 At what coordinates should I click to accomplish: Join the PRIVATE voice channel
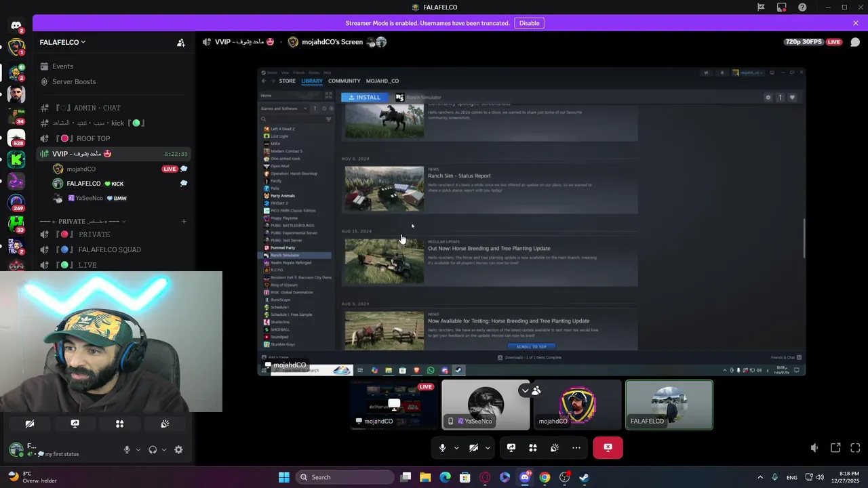click(113, 235)
